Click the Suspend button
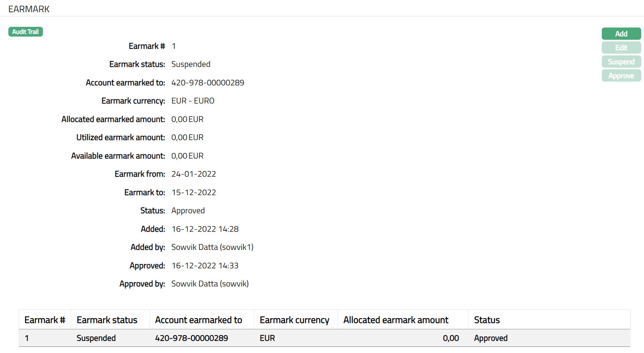This screenshot has width=644, height=353. coord(621,62)
